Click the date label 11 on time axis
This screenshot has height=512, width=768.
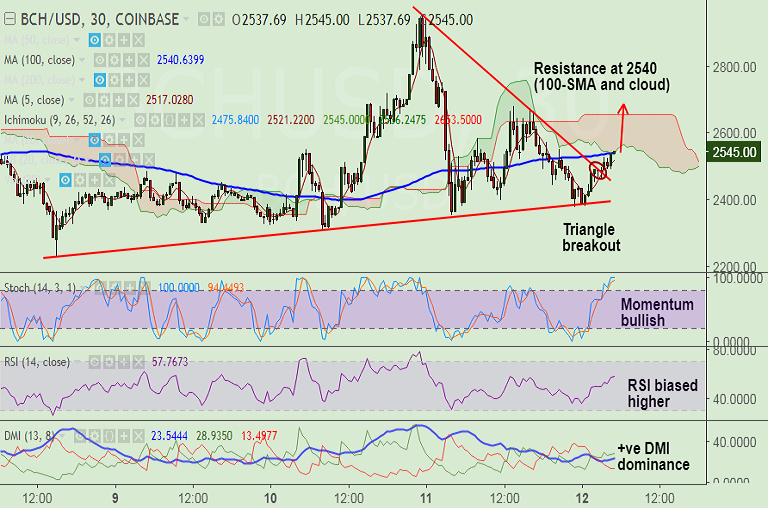pos(426,499)
